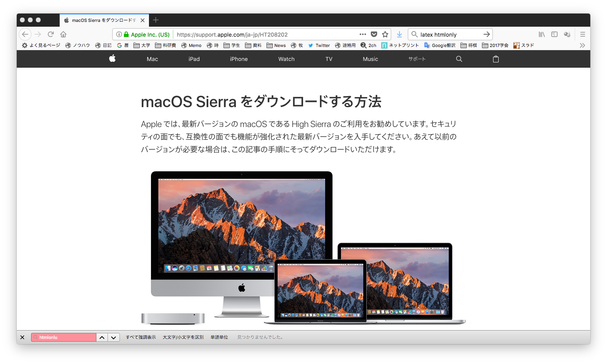This screenshot has height=364, width=607.
Task: Open the Firefox hamburger menu
Action: tap(583, 34)
